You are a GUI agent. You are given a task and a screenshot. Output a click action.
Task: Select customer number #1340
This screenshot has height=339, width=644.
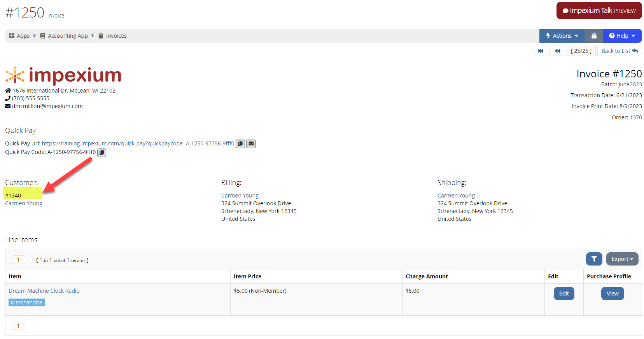(13, 196)
